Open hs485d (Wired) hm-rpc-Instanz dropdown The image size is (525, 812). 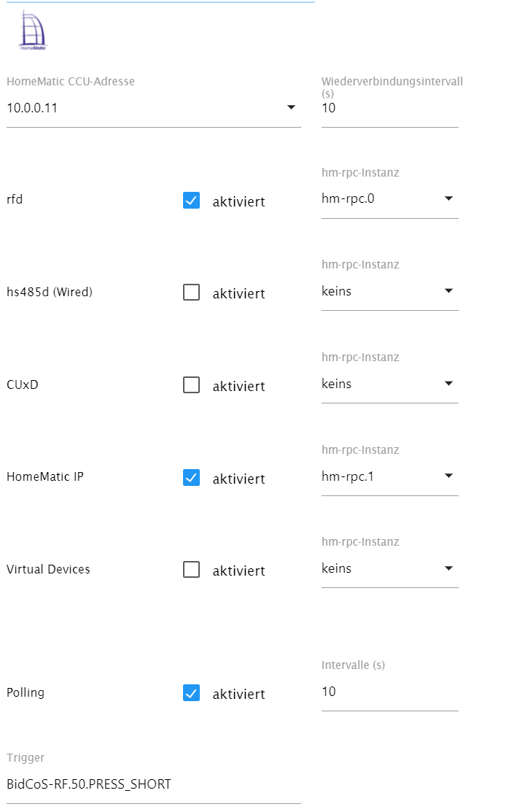[389, 291]
